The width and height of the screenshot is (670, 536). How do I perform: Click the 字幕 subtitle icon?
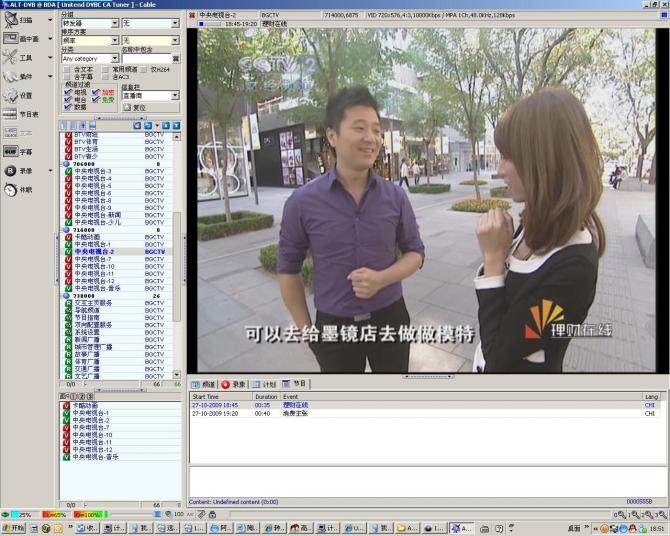coord(10,151)
